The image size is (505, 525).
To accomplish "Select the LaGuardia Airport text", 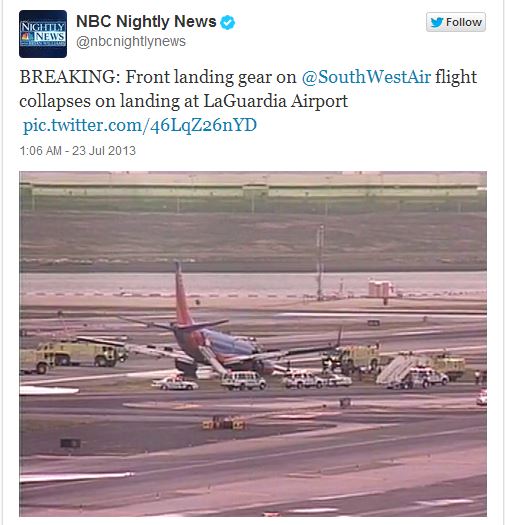I will (x=276, y=101).
